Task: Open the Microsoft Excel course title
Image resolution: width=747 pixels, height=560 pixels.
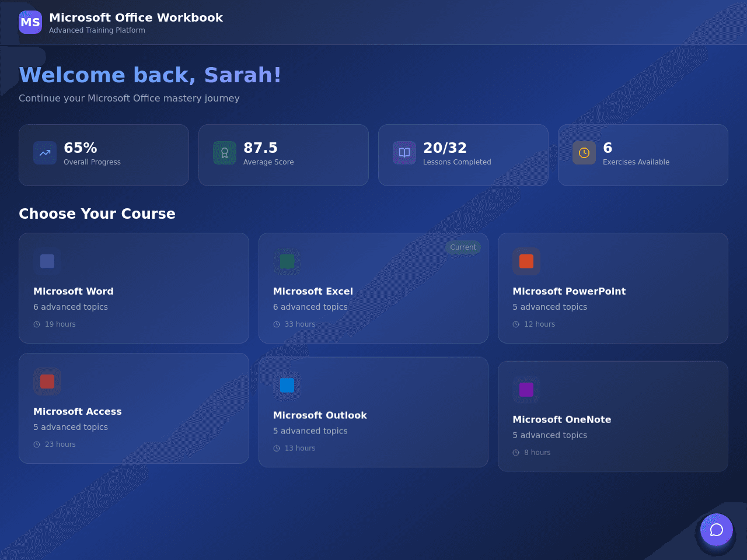Action: [x=313, y=291]
